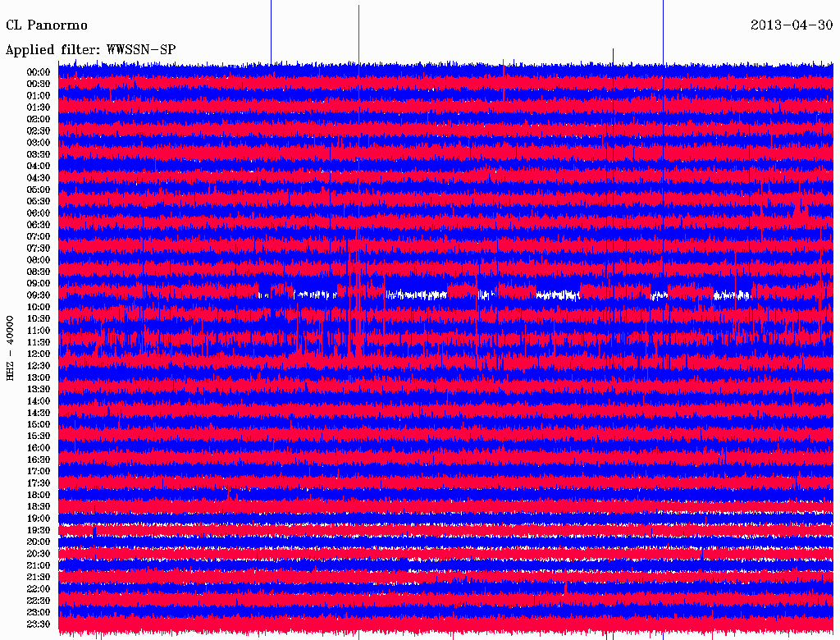
Task: Pick the 04:30 time label
Action: point(39,178)
